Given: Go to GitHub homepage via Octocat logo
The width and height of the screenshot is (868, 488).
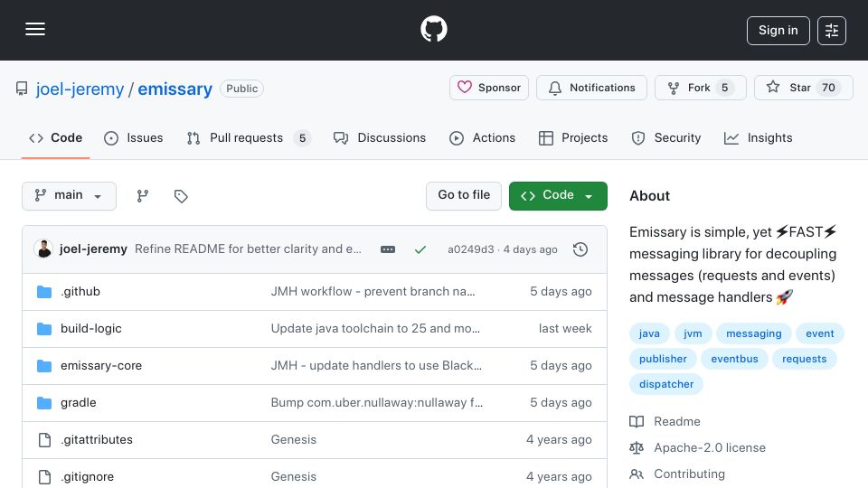Looking at the screenshot, I should 433,29.
